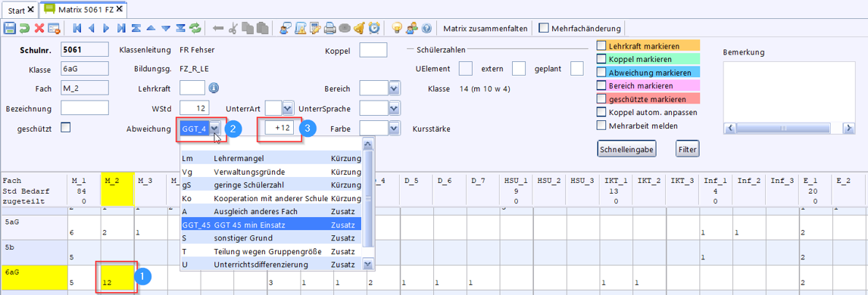The width and height of the screenshot is (868, 295).
Task: Click Matrix zusammenfalten button
Action: [x=486, y=28]
